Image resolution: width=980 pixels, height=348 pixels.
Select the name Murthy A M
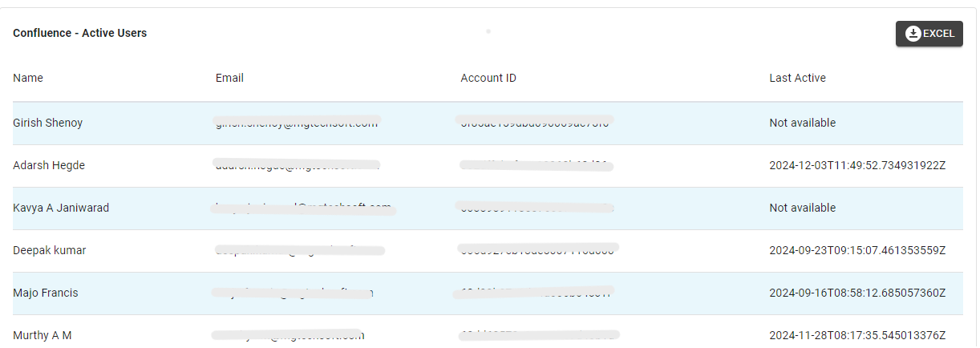pyautogui.click(x=43, y=335)
